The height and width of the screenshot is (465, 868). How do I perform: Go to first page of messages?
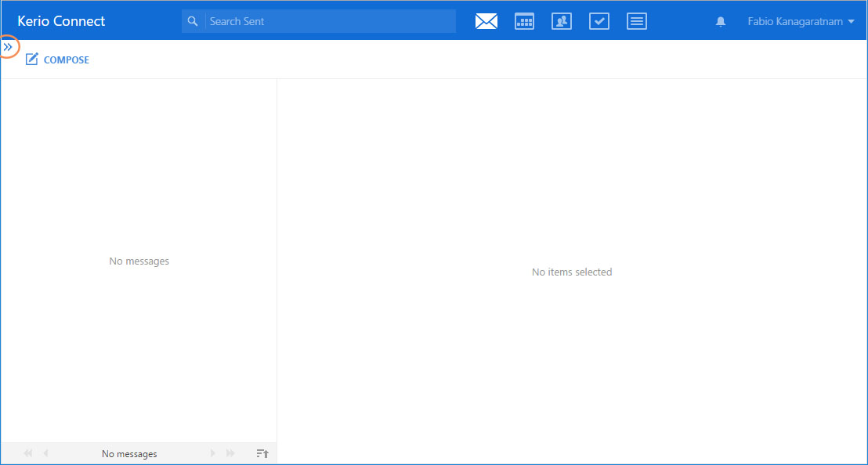pos(28,453)
